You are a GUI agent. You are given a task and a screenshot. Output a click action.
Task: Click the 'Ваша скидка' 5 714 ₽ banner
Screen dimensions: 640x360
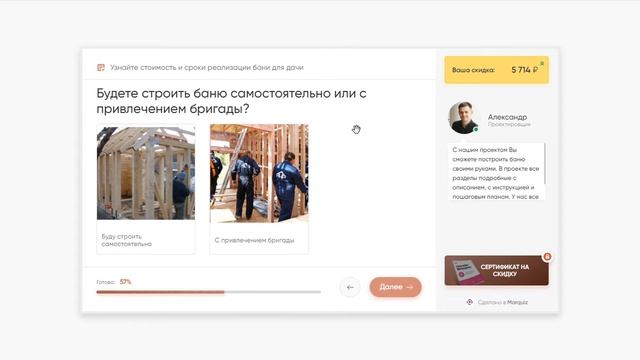[x=496, y=70]
